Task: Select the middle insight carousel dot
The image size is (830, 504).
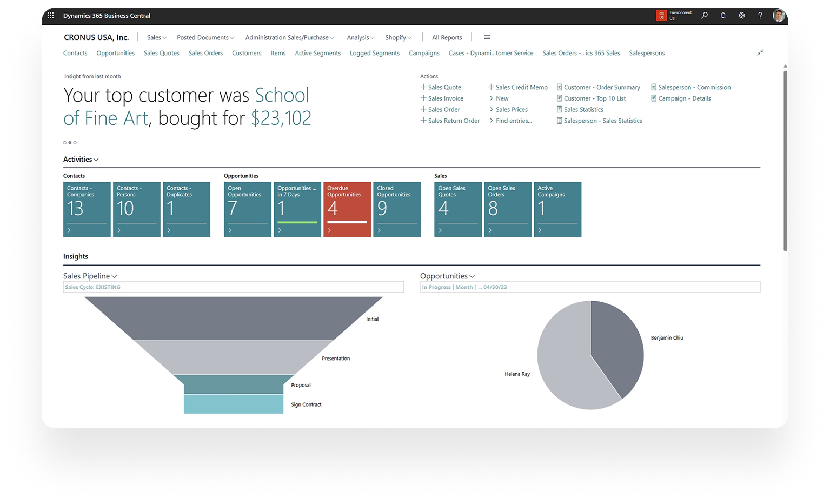Action: pyautogui.click(x=70, y=143)
